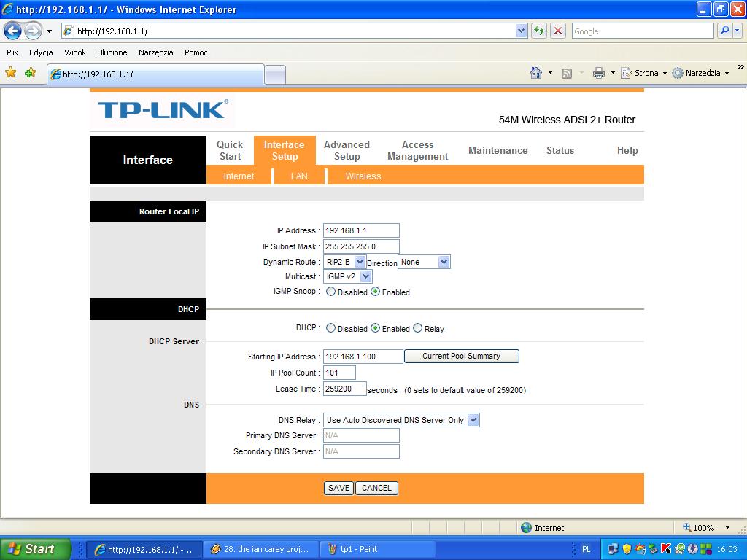Image resolution: width=747 pixels, height=560 pixels.
Task: Click the CANCEL button
Action: click(376, 488)
